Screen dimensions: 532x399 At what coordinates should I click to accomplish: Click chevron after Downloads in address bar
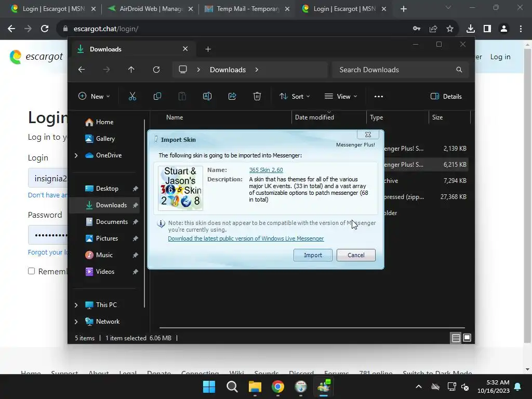tap(257, 70)
